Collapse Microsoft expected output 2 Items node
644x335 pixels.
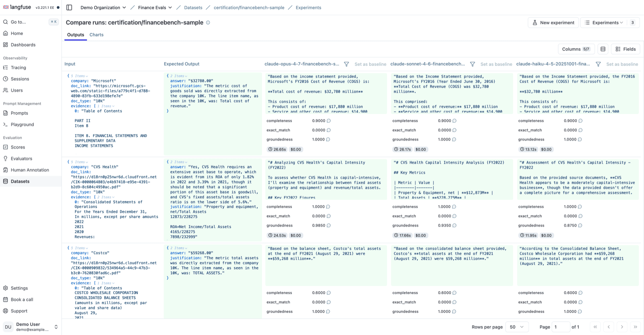179,76
